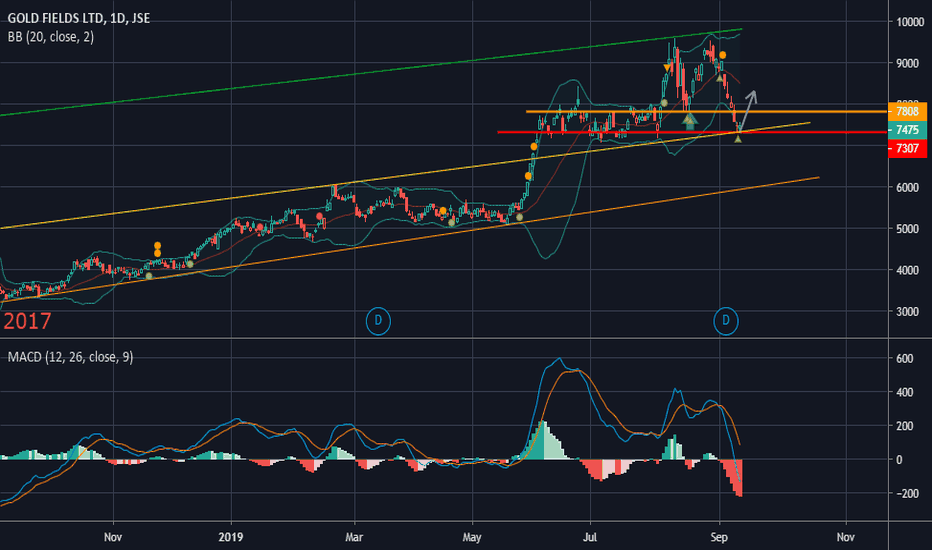The image size is (932, 550).
Task: Click the first Nov date label on time axis
Action: pyautogui.click(x=113, y=537)
